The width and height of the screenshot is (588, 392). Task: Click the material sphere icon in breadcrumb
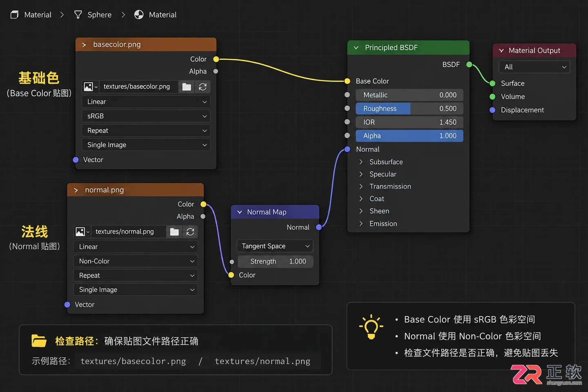tap(139, 15)
